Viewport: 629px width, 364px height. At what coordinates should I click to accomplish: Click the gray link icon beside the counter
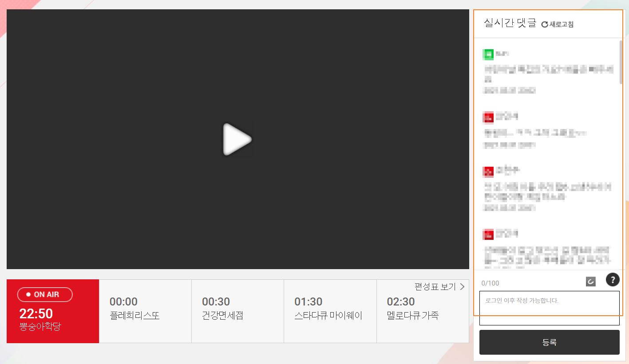tap(590, 282)
